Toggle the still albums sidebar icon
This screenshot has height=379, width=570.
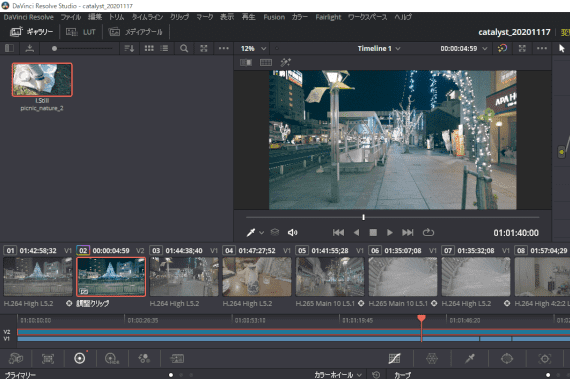click(9, 48)
